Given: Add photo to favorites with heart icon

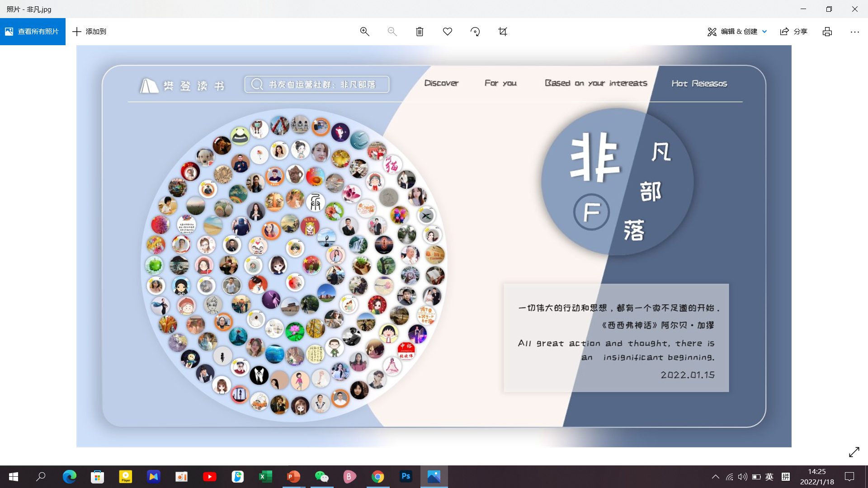Looking at the screenshot, I should point(447,32).
